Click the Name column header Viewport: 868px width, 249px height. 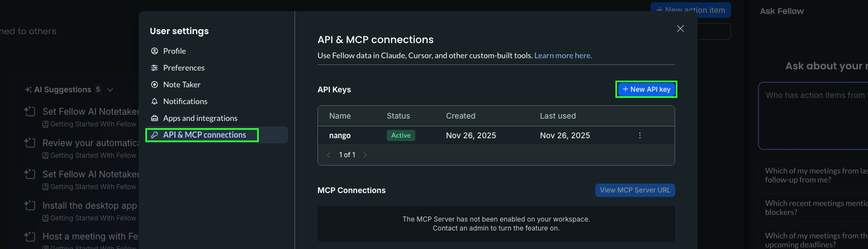(x=340, y=116)
